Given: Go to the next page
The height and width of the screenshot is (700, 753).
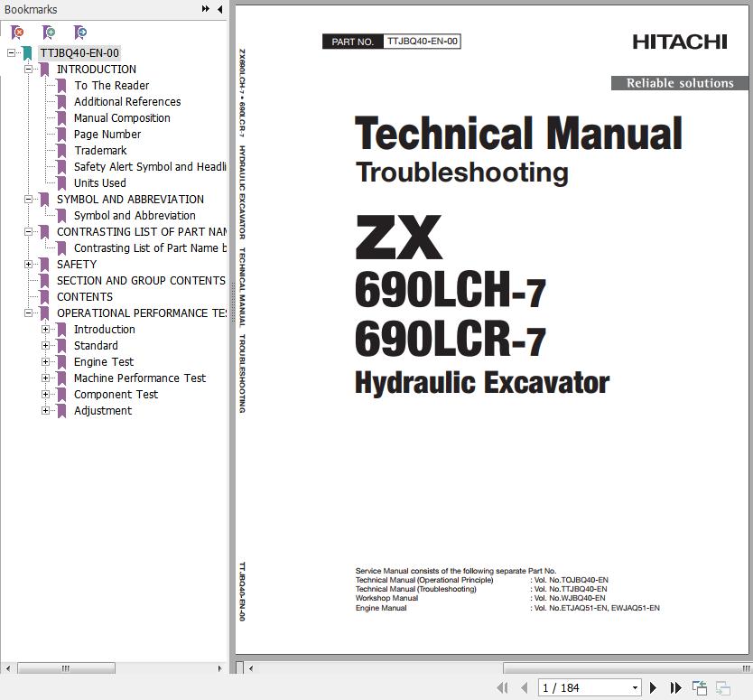Looking at the screenshot, I should (654, 688).
